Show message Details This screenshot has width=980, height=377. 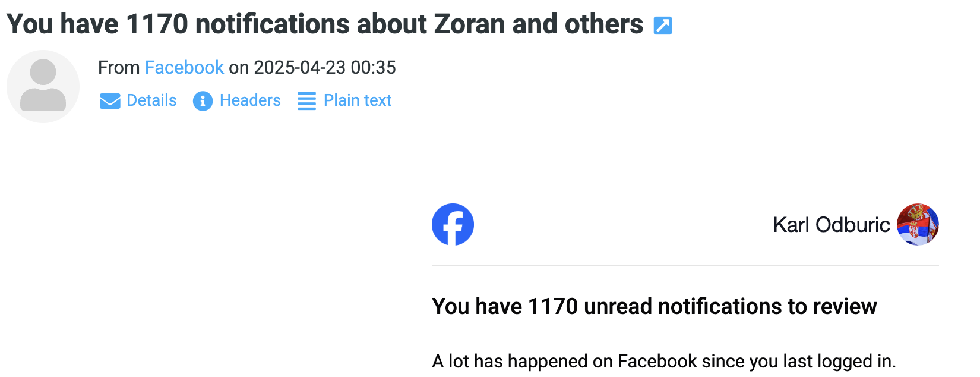click(151, 100)
